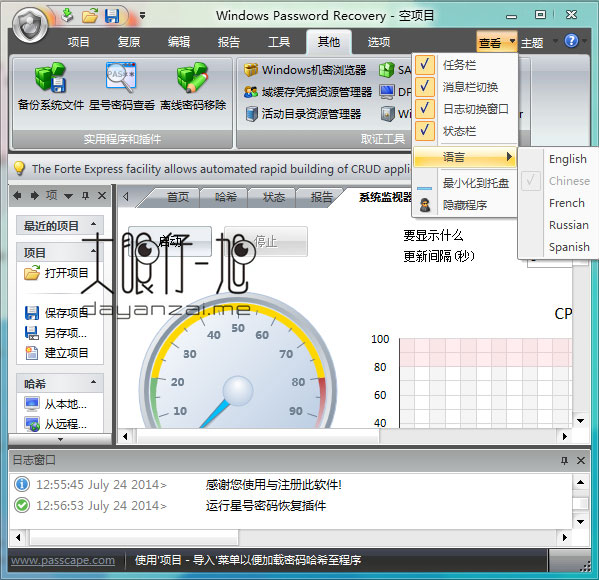Click the blue floppy save quick-access icon

(x=112, y=16)
